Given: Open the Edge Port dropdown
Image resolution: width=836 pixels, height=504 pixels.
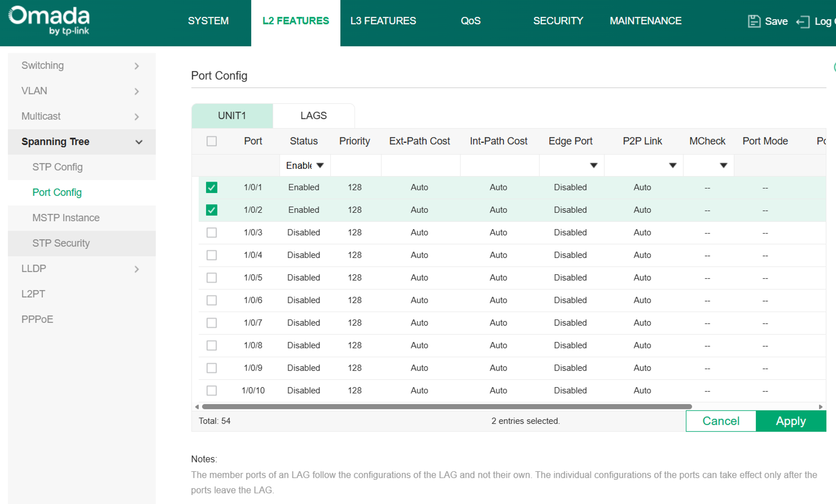Looking at the screenshot, I should (x=572, y=165).
